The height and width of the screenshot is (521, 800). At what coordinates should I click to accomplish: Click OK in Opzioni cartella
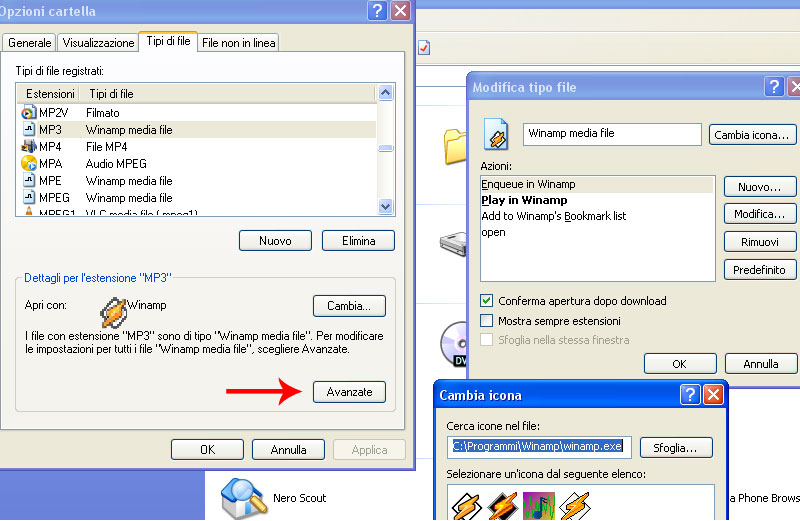point(207,450)
